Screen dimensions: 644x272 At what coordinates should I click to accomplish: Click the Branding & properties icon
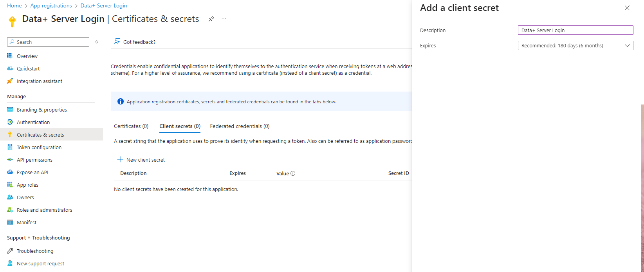pyautogui.click(x=10, y=110)
